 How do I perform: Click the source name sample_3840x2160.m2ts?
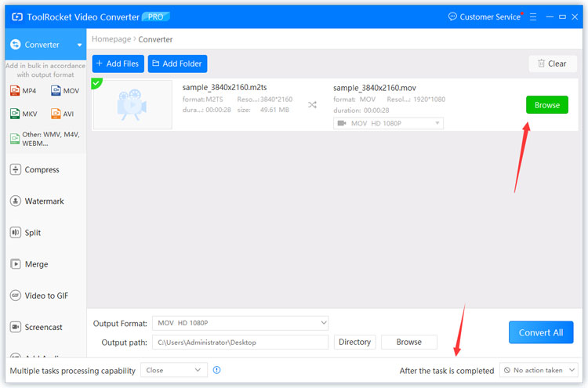pyautogui.click(x=225, y=87)
